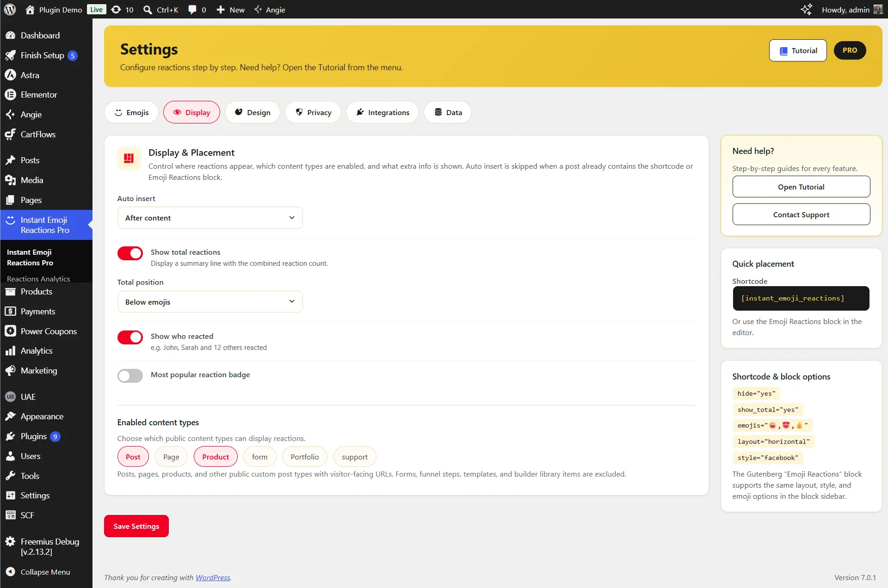Click the instant_emoji_reactions shortcode box

[801, 298]
